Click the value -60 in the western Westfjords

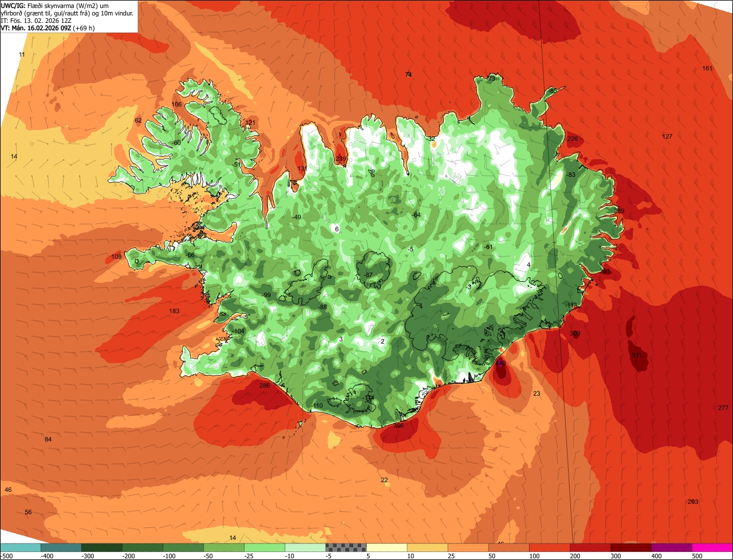[x=176, y=143]
